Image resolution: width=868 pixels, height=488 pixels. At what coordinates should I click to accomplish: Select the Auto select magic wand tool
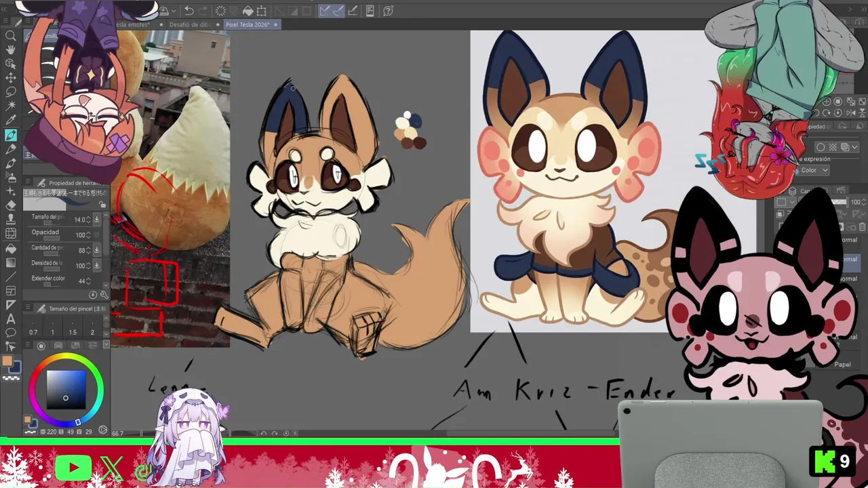(x=11, y=106)
